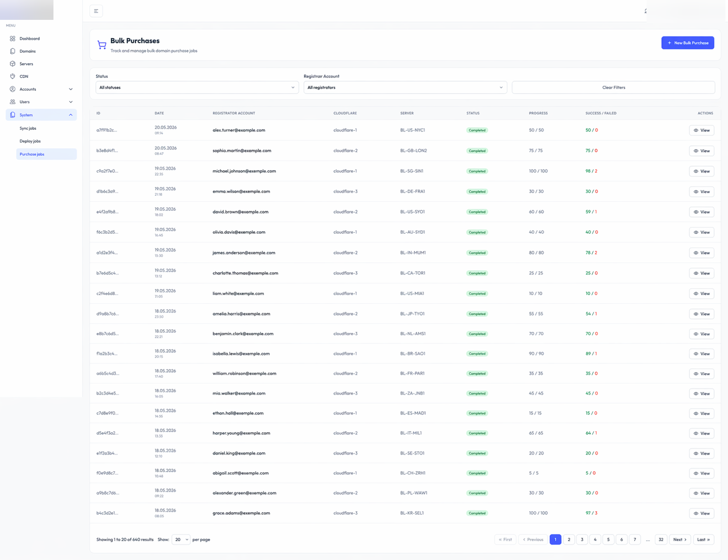Click email olivia.davis@exemple.com
The image size is (728, 560).
pos(239,232)
